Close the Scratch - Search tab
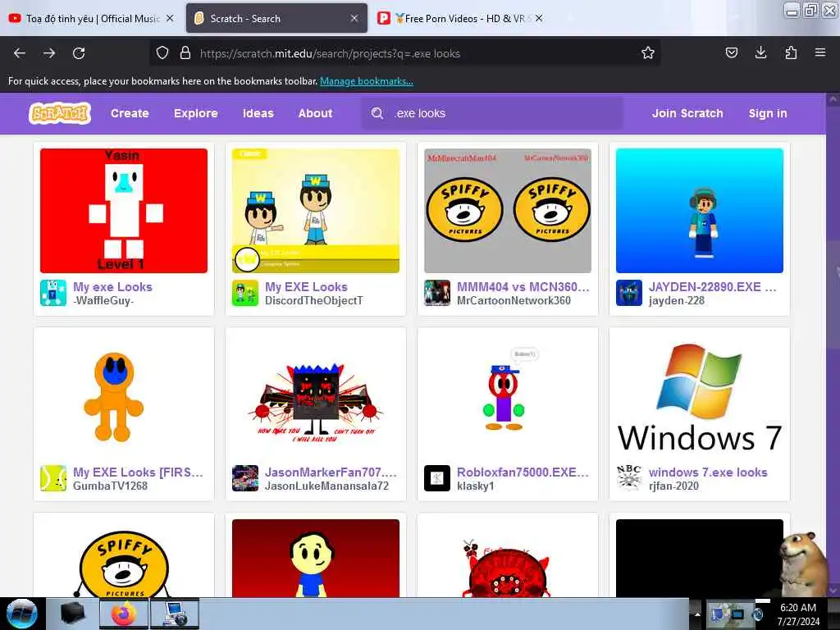This screenshot has height=630, width=840. coord(354,18)
